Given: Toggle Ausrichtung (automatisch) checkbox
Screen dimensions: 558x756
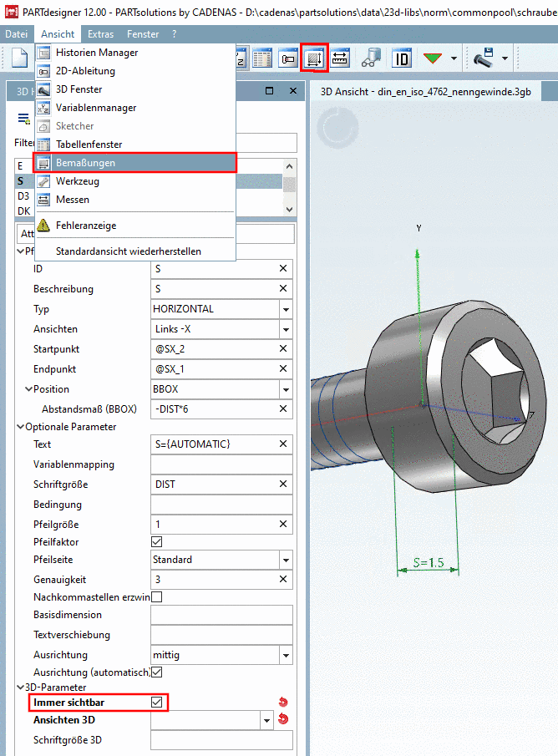Looking at the screenshot, I should (x=156, y=672).
